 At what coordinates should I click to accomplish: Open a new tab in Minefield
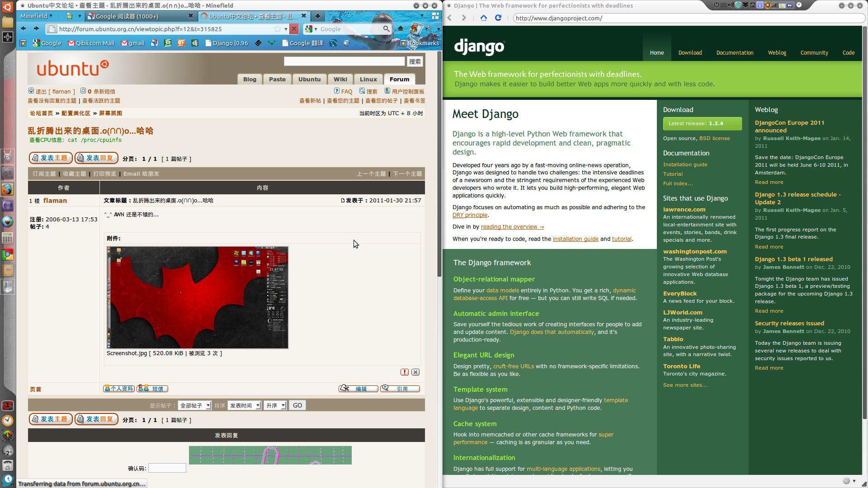[x=318, y=16]
